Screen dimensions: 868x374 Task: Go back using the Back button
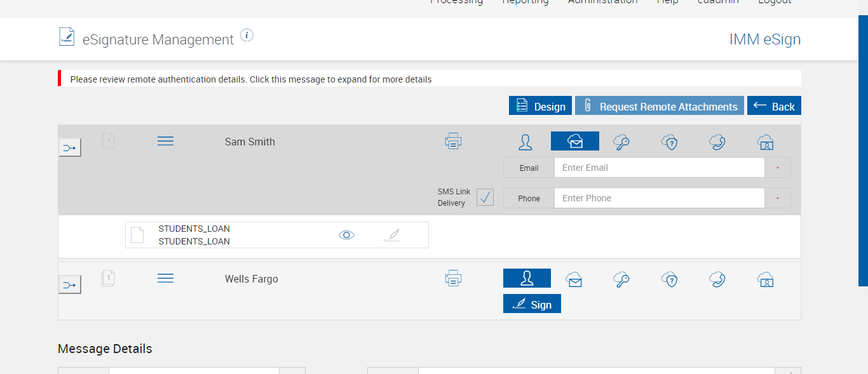click(774, 106)
